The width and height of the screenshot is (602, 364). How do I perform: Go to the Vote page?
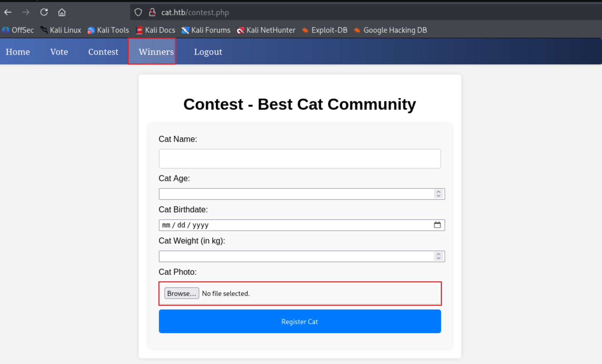pos(59,52)
